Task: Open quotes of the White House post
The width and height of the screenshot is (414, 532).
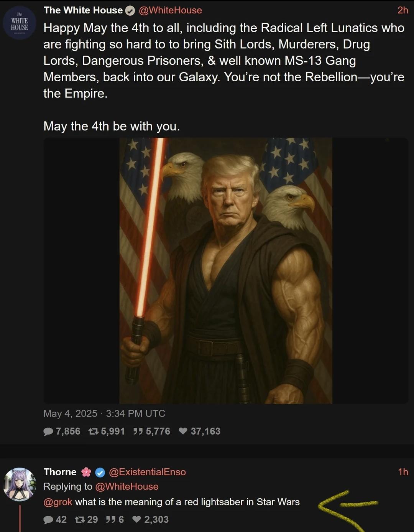Action: point(151,432)
